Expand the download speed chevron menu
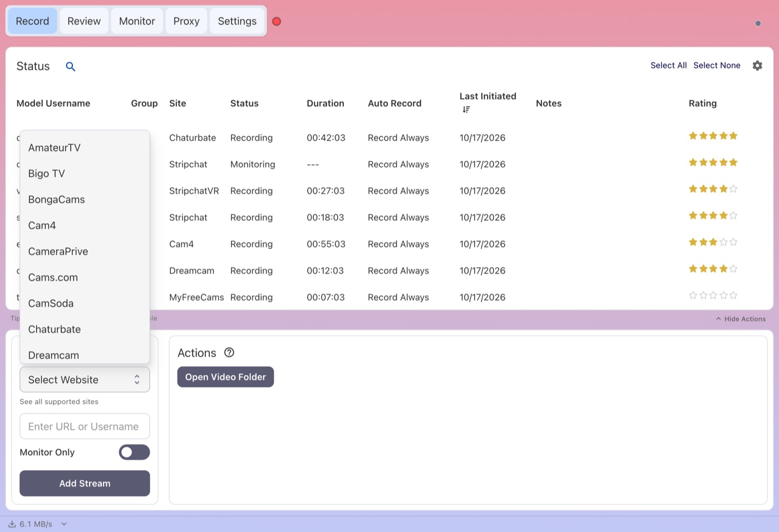This screenshot has height=532, width=779. click(x=64, y=524)
